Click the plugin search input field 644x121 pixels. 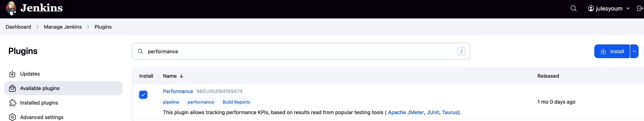300,51
